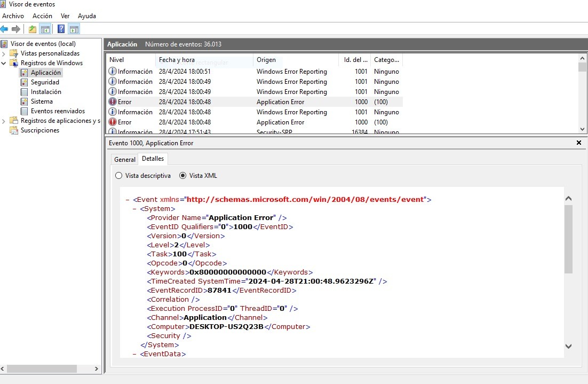Collapse the System XML element

point(134,209)
